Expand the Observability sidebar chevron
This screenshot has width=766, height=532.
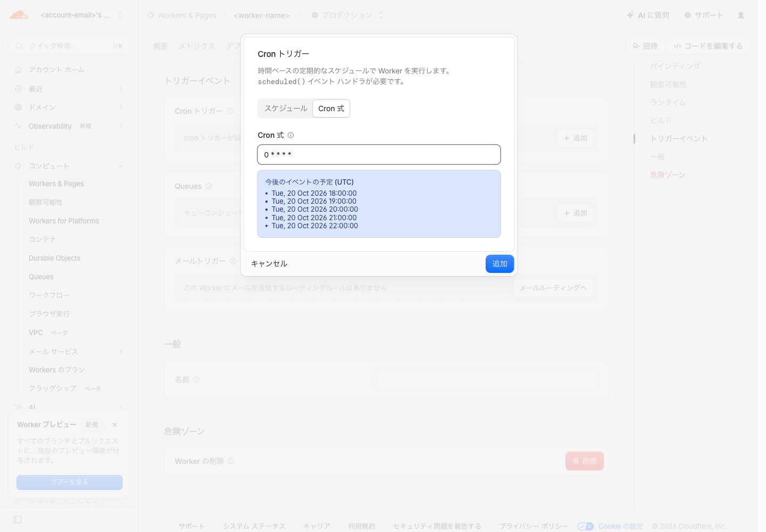(121, 126)
